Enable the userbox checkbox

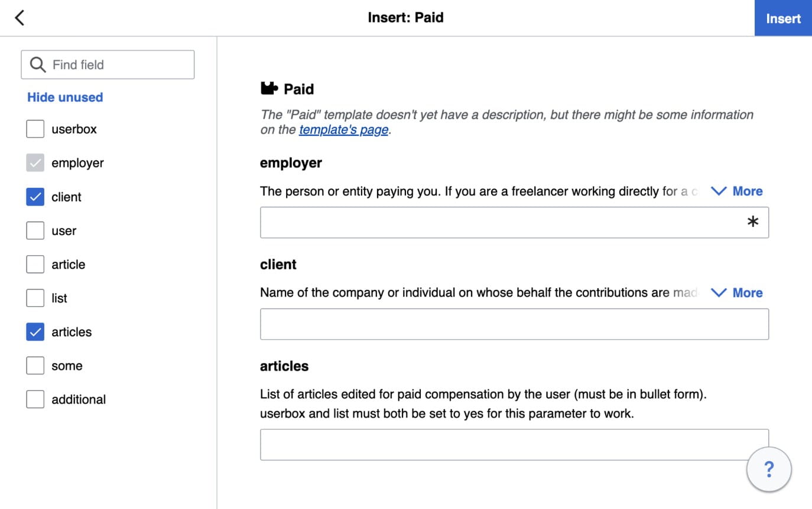point(35,129)
